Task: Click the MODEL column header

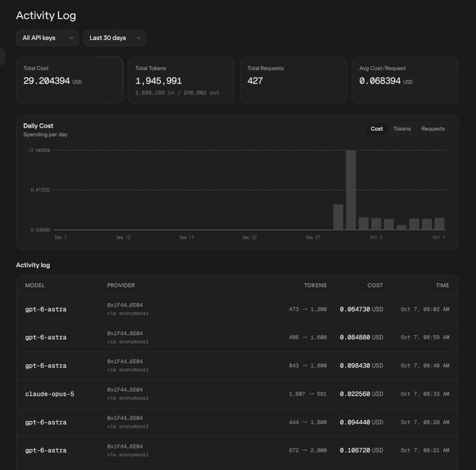Action: click(x=35, y=285)
